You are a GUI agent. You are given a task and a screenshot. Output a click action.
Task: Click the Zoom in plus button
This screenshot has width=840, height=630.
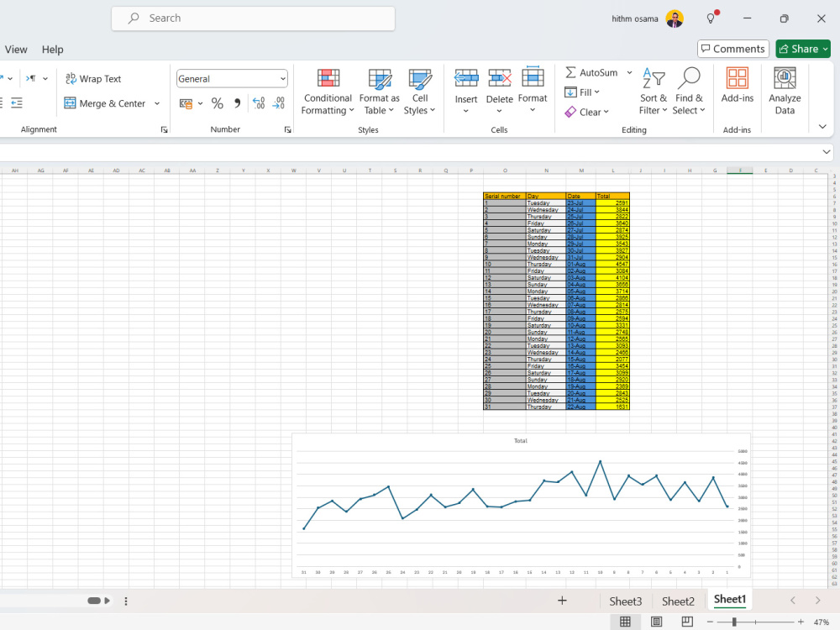coord(801,622)
